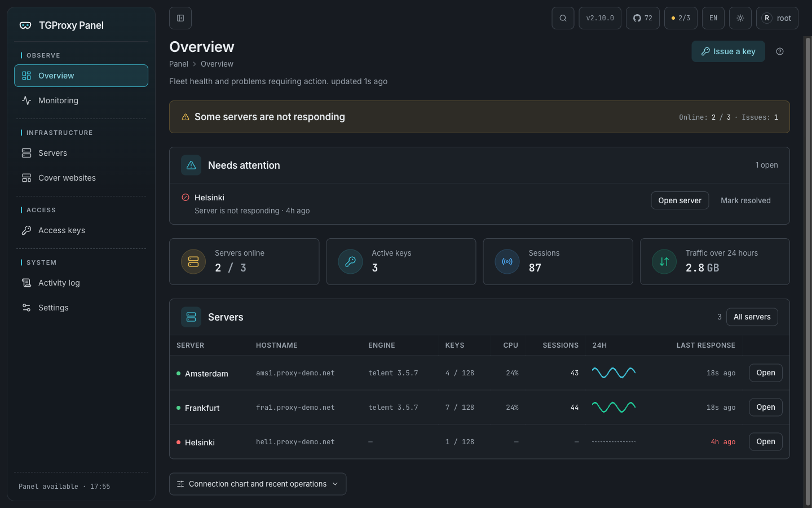Screen dimensions: 812x508
Task: Open the root user menu
Action: point(777,18)
